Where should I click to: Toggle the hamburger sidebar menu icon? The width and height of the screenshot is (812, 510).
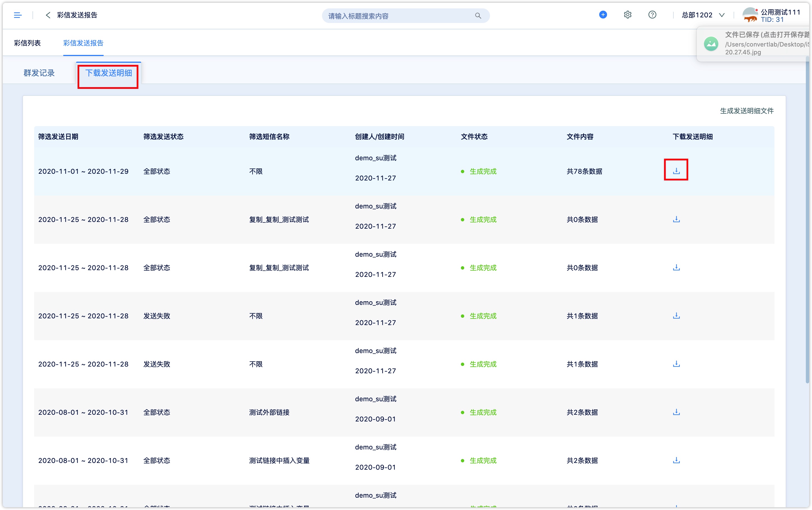[18, 15]
